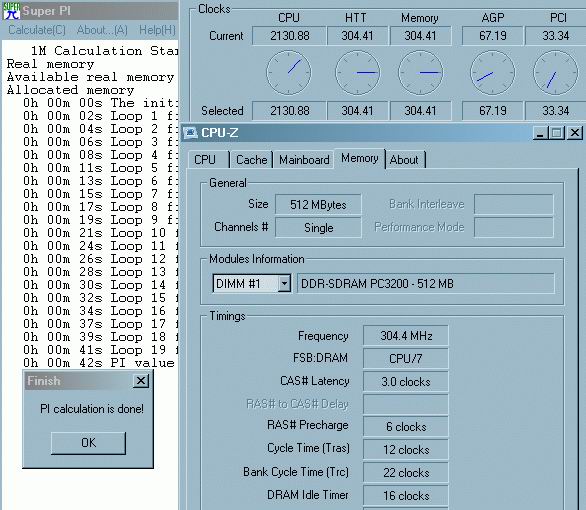Open the About...(A) menu in Super PI
Viewport: 586px width, 510px height.
click(x=102, y=30)
